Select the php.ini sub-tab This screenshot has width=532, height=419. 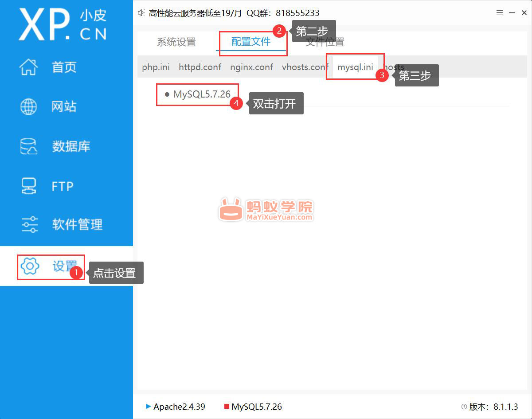pyautogui.click(x=156, y=67)
